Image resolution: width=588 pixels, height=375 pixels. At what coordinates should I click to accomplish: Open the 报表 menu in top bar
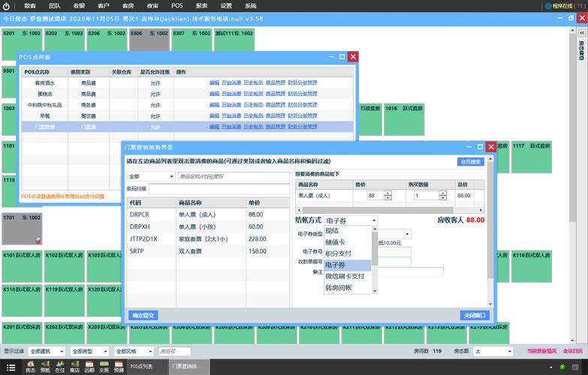coord(201,5)
